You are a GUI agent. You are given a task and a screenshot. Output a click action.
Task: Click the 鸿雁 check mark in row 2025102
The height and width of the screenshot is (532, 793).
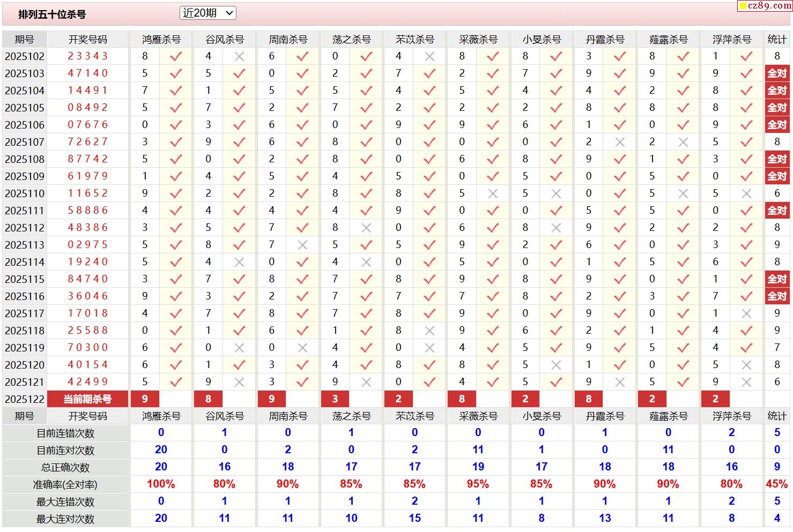point(176,56)
